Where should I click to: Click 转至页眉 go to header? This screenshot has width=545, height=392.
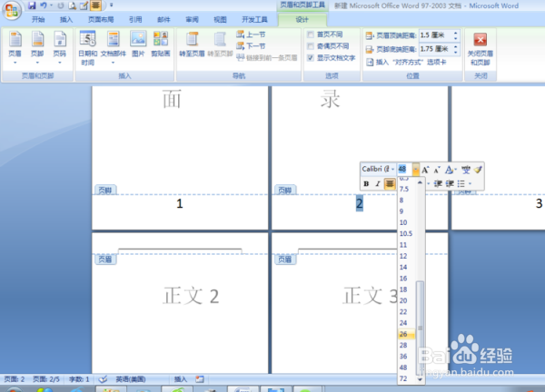pos(192,44)
